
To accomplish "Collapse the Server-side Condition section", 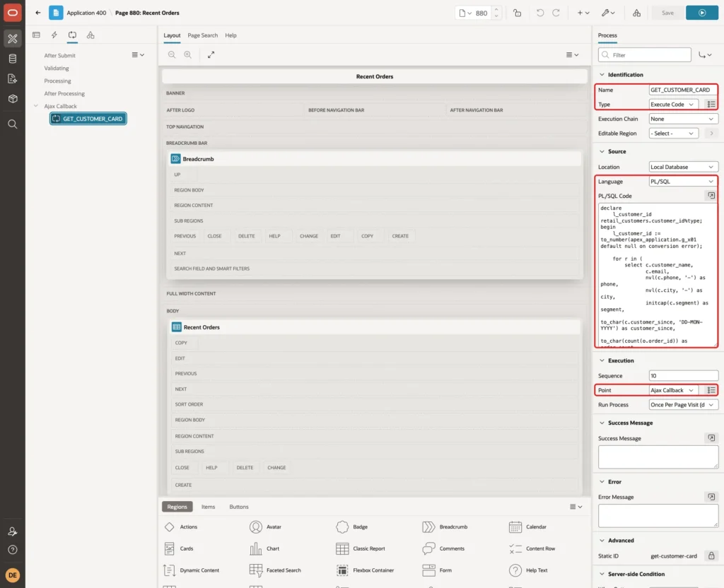I will point(602,574).
